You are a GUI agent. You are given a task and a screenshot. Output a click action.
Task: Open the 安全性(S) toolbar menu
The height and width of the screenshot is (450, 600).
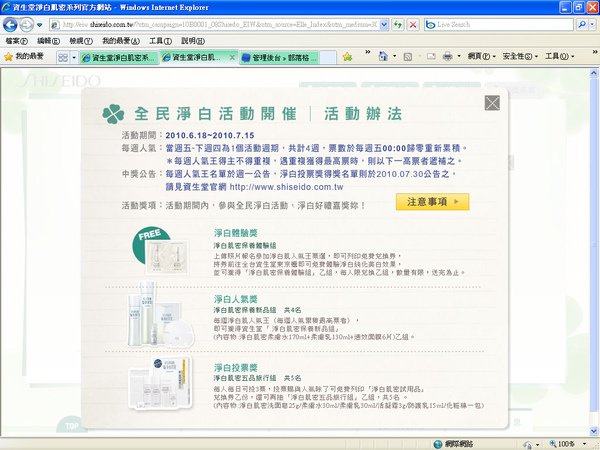(x=520, y=57)
